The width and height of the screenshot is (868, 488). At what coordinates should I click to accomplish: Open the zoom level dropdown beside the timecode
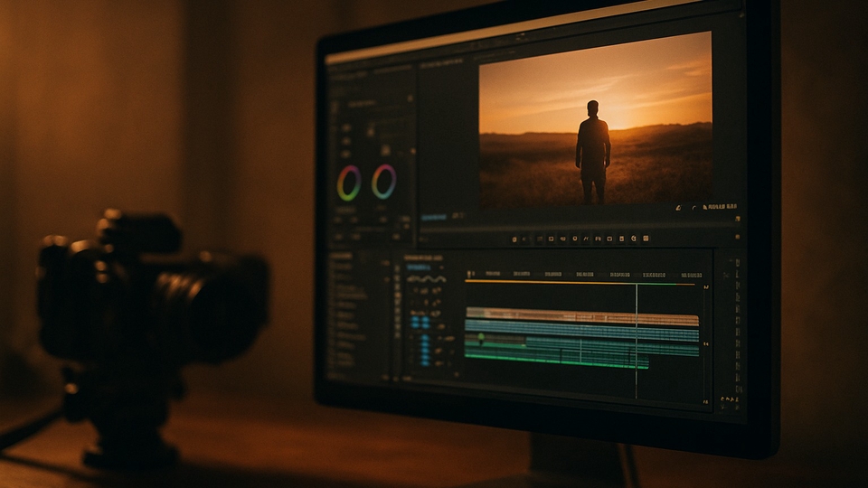(458, 216)
